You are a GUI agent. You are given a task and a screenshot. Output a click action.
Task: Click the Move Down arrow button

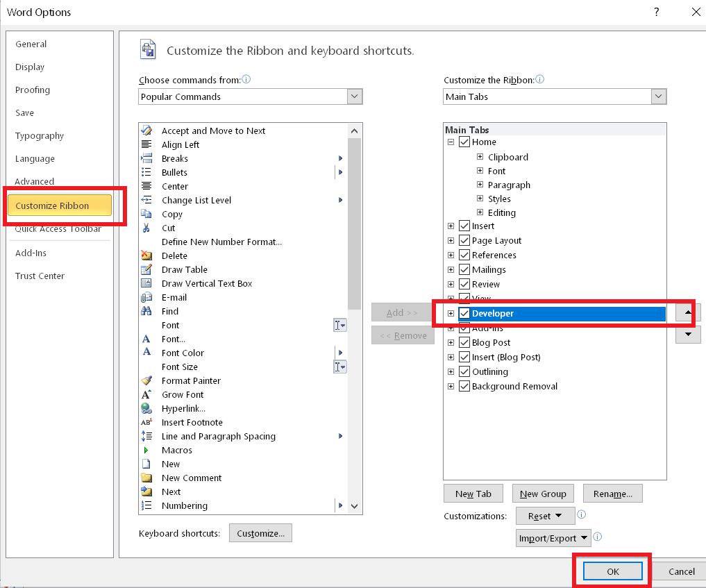click(688, 335)
